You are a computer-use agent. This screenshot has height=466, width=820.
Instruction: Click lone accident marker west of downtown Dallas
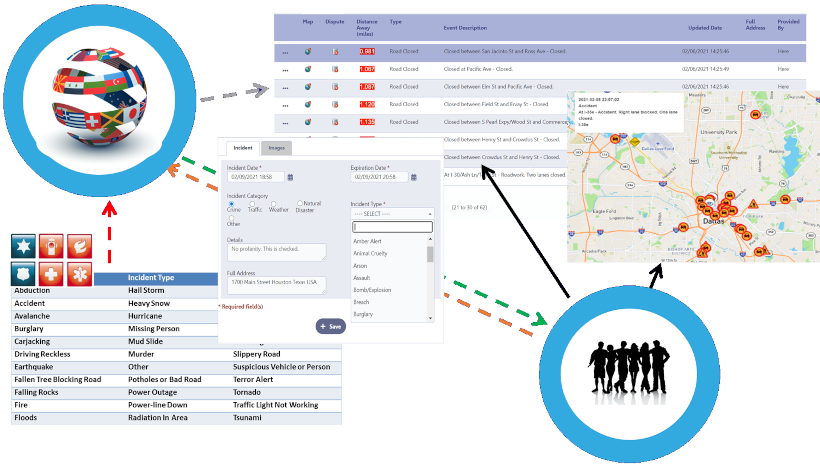tap(683, 227)
